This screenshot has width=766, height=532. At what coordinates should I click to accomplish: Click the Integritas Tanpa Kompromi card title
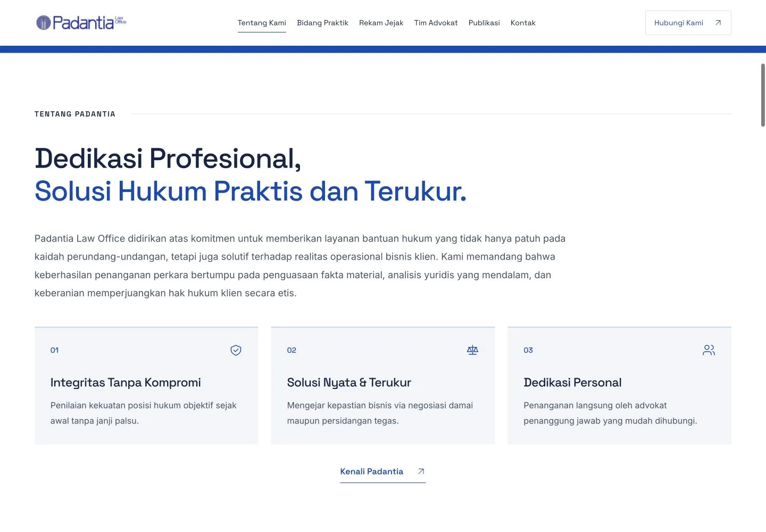(126, 383)
